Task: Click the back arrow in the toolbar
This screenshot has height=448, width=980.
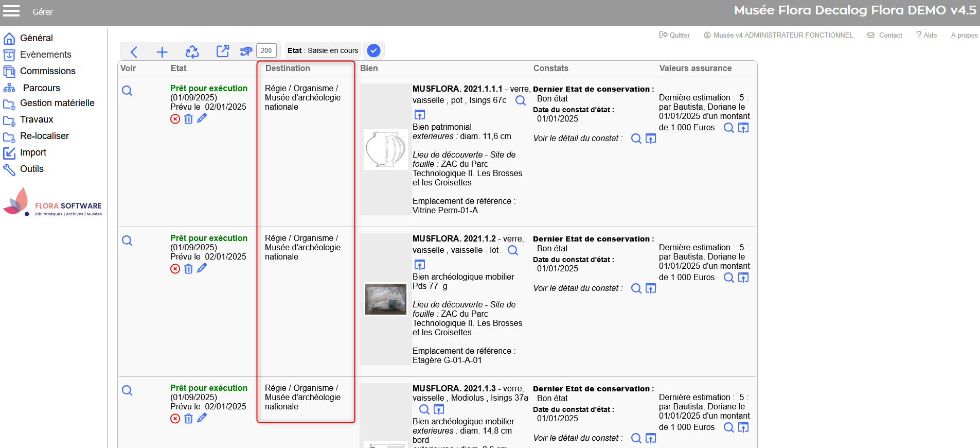Action: pyautogui.click(x=134, y=51)
